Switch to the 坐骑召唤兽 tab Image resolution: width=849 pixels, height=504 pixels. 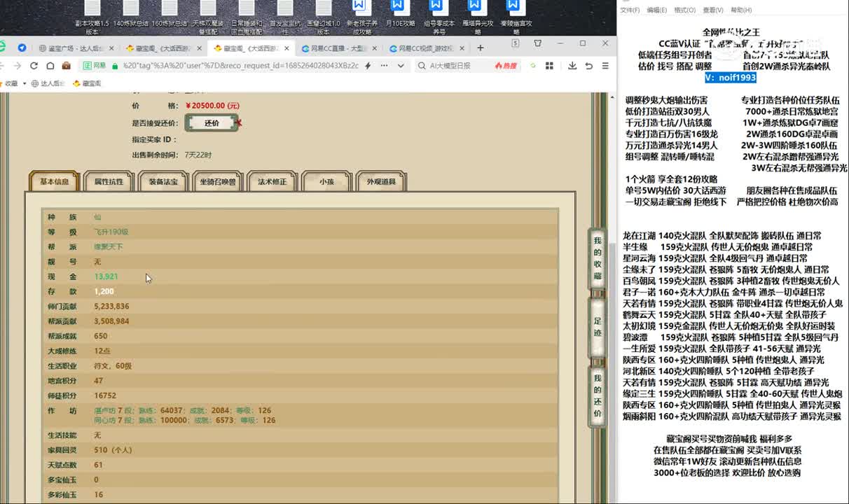tap(218, 182)
